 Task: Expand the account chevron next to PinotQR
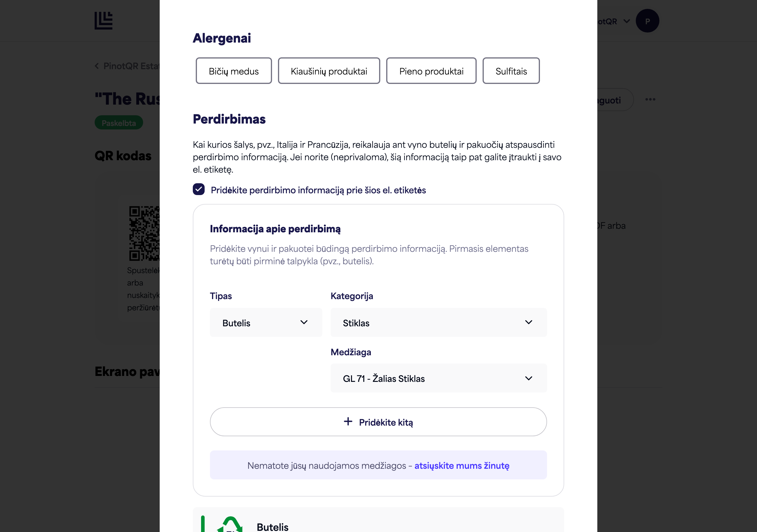point(626,21)
